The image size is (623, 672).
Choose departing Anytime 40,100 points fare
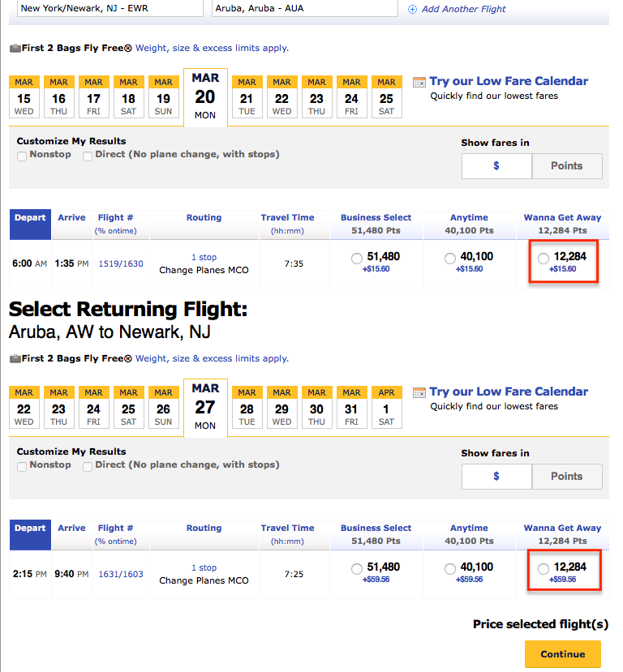(449, 258)
